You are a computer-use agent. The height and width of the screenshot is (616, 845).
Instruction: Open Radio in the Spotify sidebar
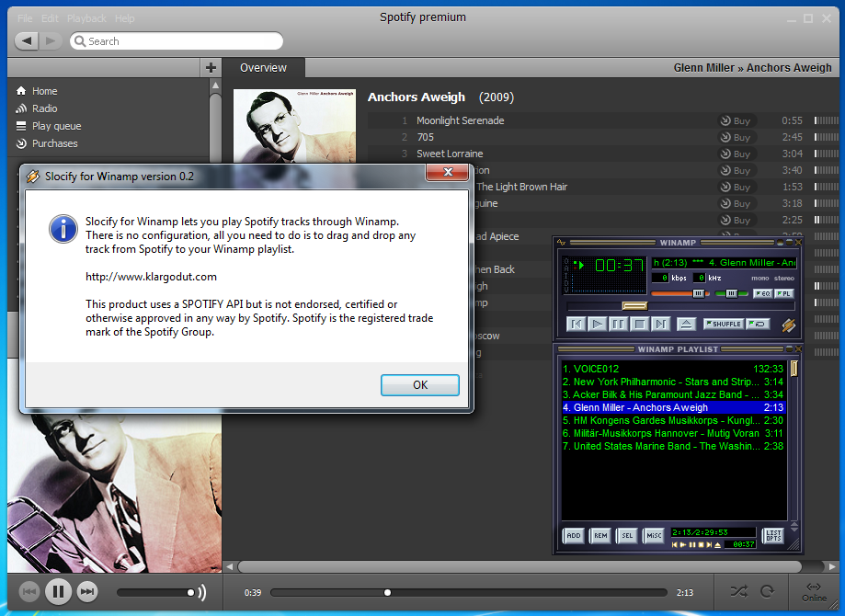[x=37, y=108]
